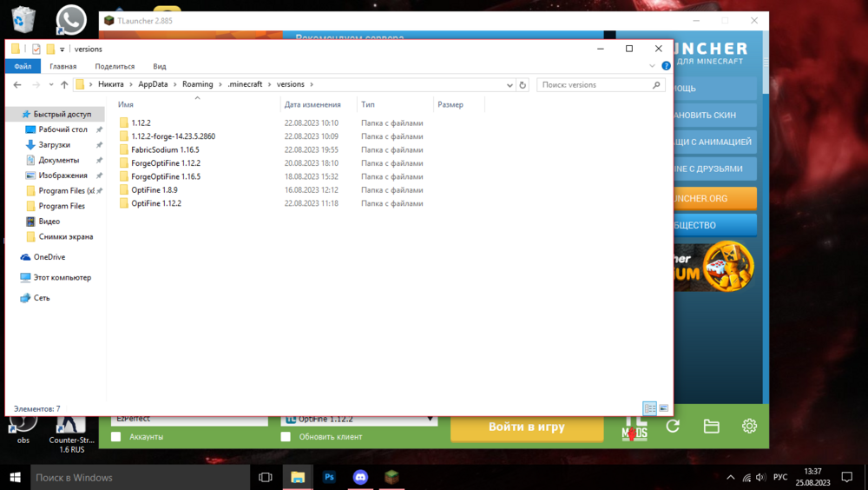Switch to details view icon
The height and width of the screenshot is (490, 868).
[x=650, y=408]
